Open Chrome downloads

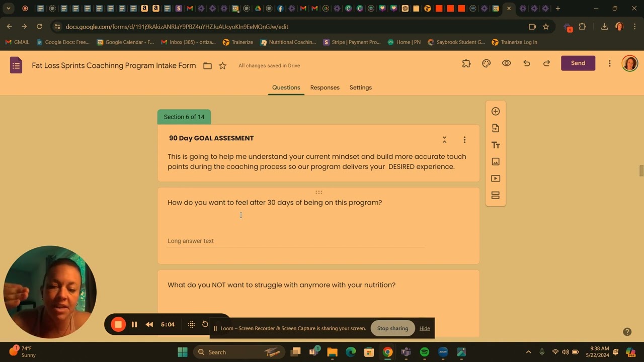pyautogui.click(x=604, y=27)
